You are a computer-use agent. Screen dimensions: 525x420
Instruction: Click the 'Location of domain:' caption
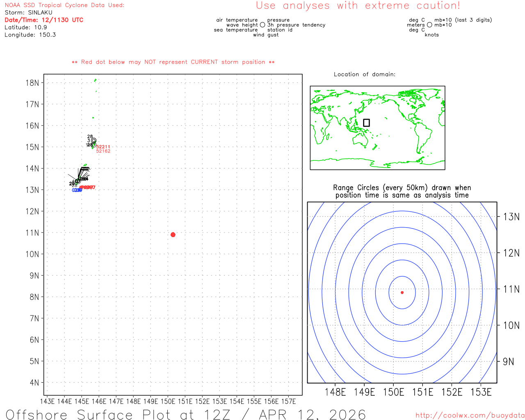[x=365, y=75]
